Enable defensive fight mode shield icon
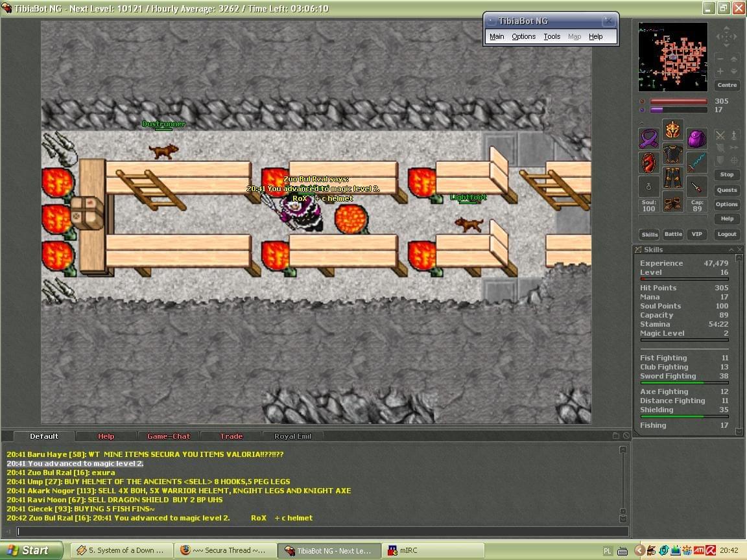This screenshot has width=747, height=560. click(720, 160)
